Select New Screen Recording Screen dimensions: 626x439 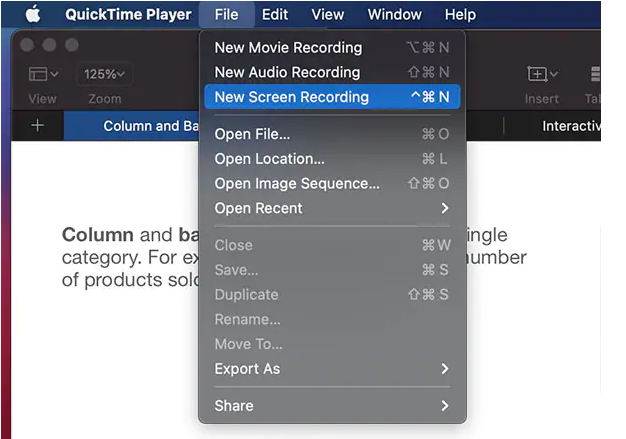[332, 97]
